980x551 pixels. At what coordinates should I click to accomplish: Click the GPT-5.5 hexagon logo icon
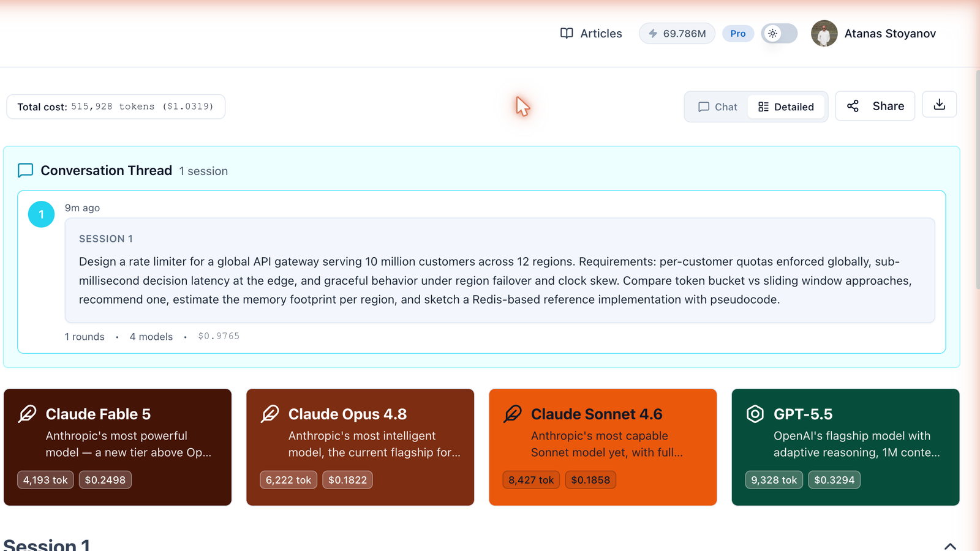point(755,414)
